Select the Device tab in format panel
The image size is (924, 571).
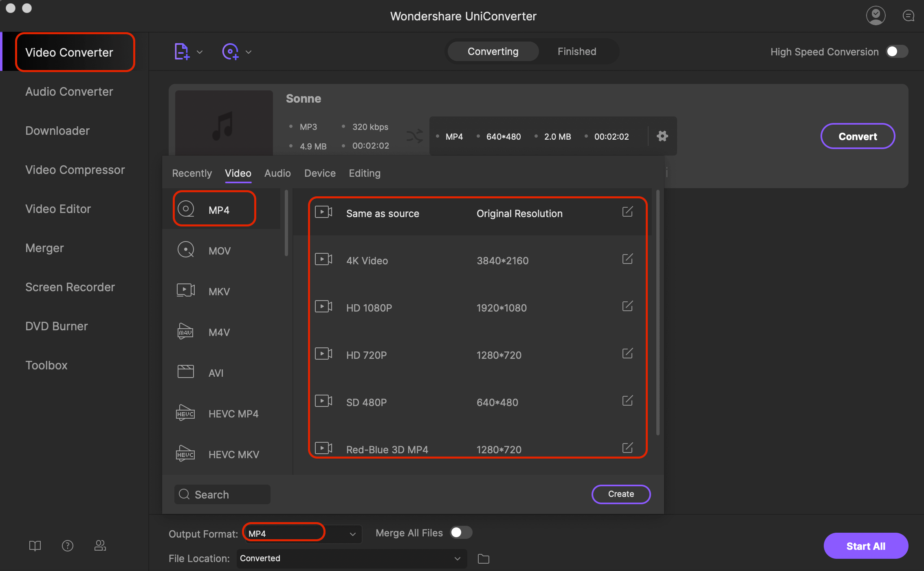(320, 173)
